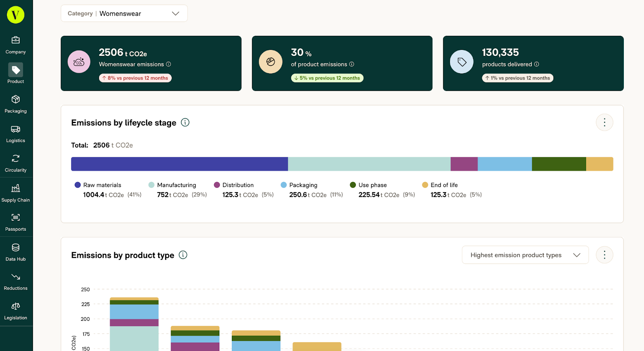
Task: Click the tag icon on products delivered card
Action: tap(462, 62)
